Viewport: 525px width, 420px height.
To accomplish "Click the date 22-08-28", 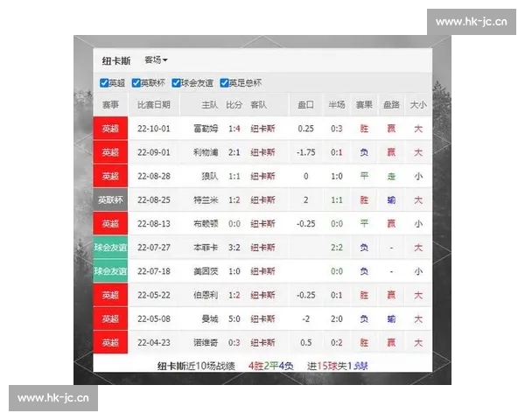I will pyautogui.click(x=154, y=176).
